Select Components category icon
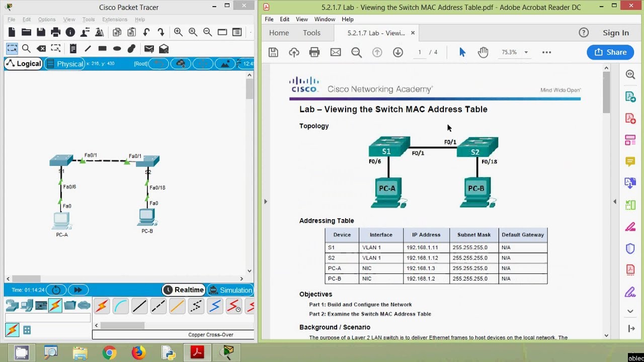Screen dimensions: 644x362 pyautogui.click(x=41, y=305)
